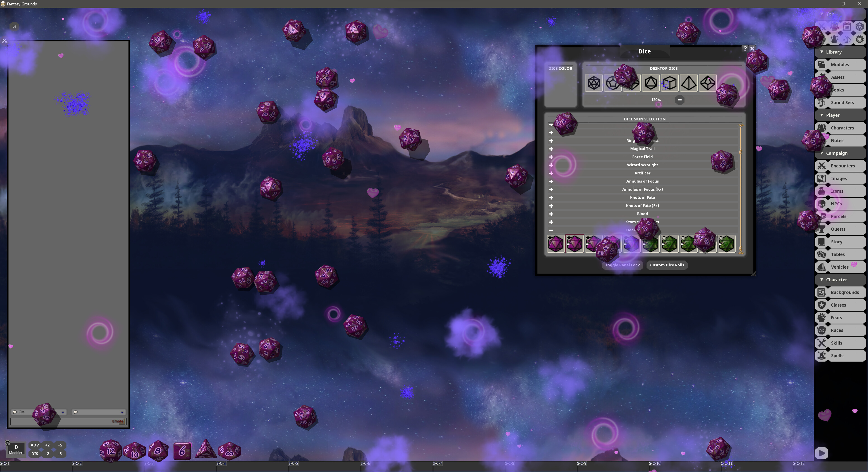Enable the ADV advantage toggle
The width and height of the screenshot is (868, 472).
35,445
